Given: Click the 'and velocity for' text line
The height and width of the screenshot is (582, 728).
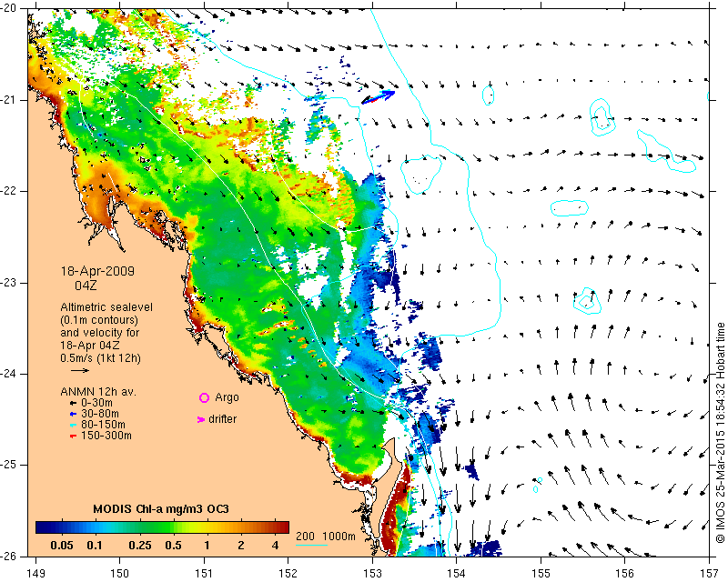Looking at the screenshot, I should pos(100,333).
